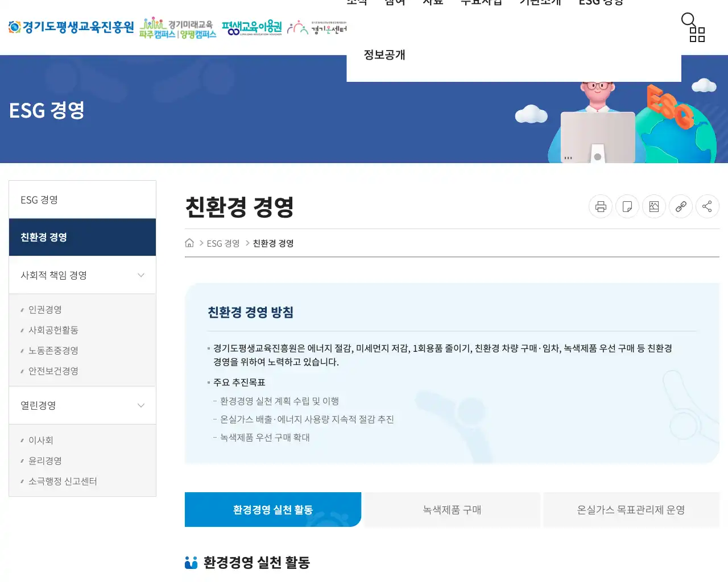Click the print page icon

(601, 206)
